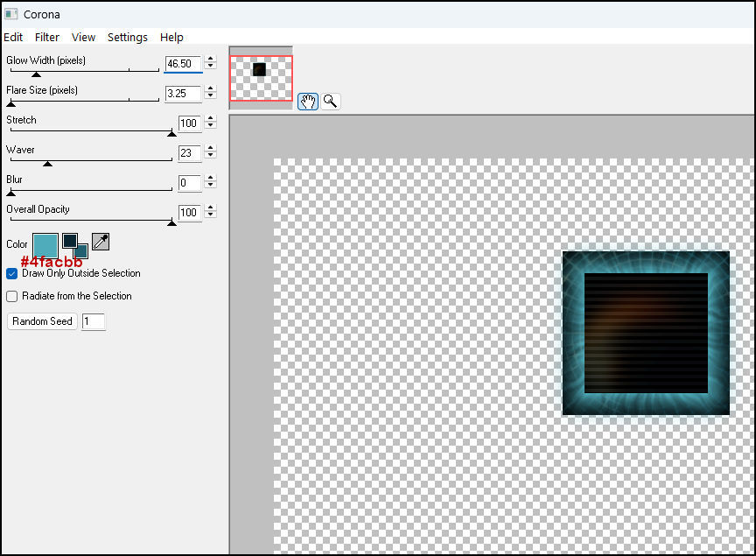
Task: Click the Overall Opacity value field
Action: coord(188,213)
